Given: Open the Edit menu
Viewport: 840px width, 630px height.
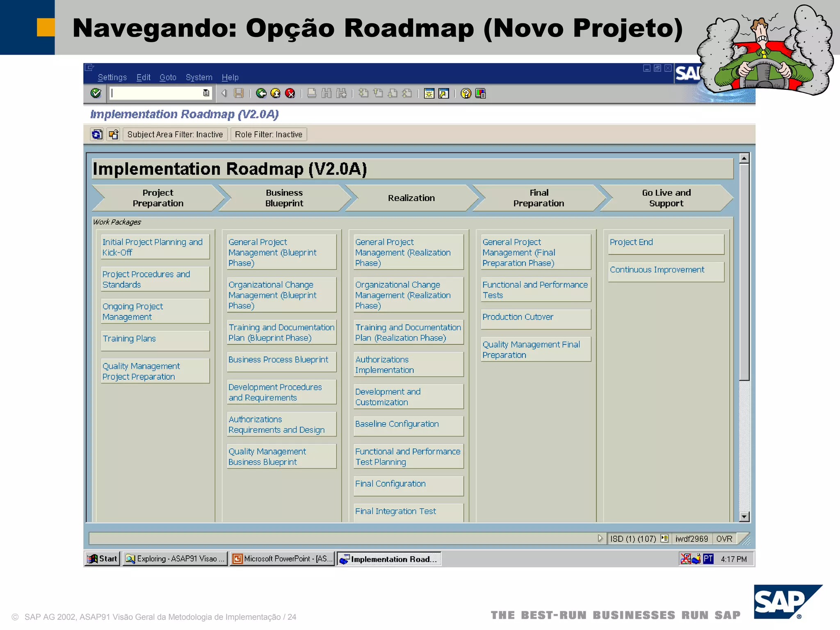Looking at the screenshot, I should [x=144, y=77].
